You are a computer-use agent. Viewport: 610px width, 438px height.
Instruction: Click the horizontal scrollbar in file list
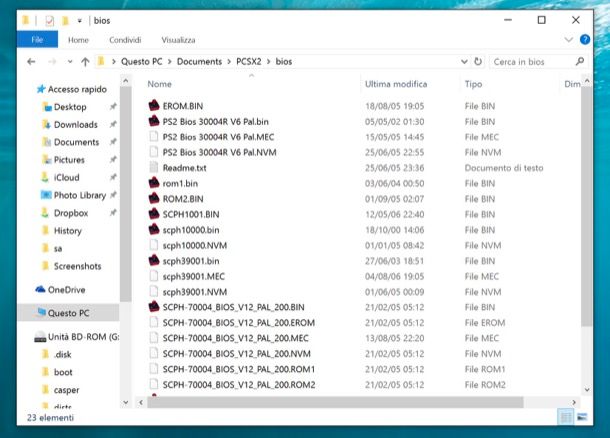pos(335,402)
